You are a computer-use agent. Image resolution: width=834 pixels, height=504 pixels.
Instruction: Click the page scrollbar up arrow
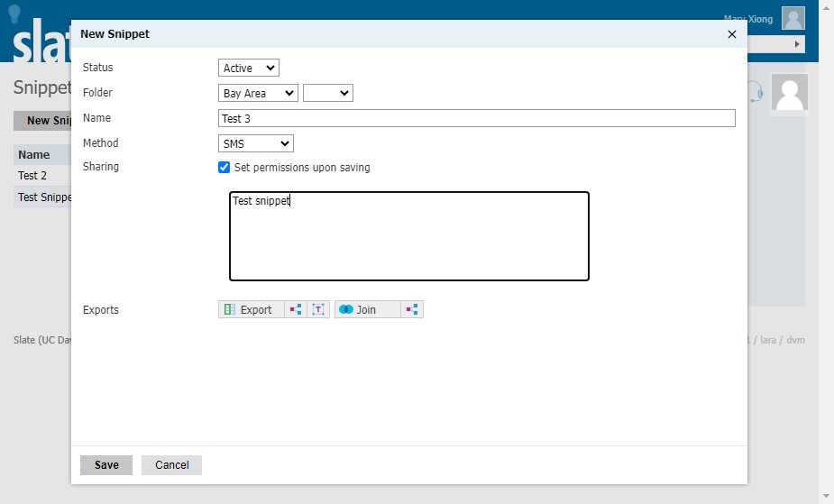coord(826,7)
